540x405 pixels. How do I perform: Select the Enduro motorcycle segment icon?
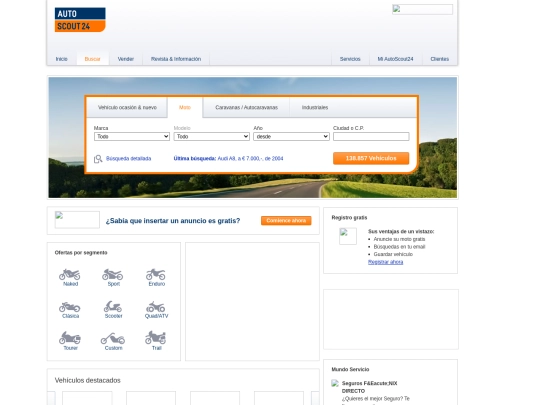(x=156, y=274)
